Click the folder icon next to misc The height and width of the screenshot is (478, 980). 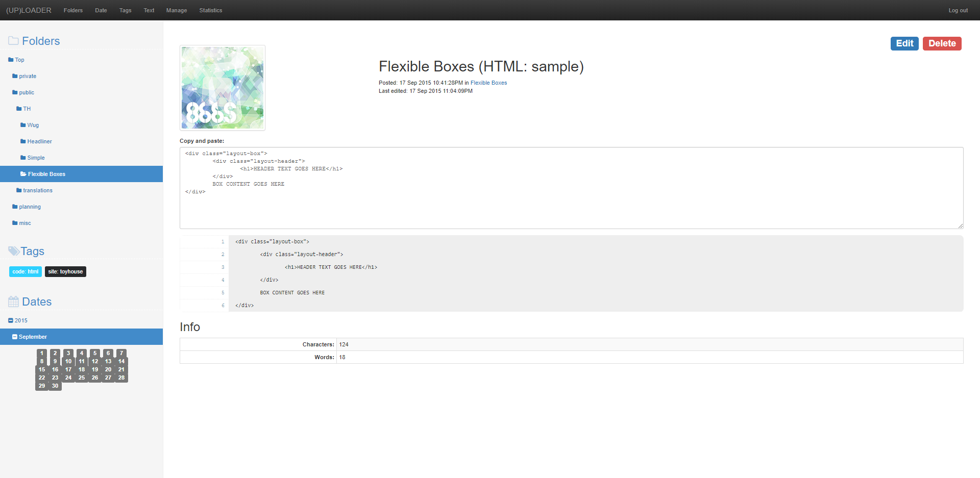click(15, 223)
